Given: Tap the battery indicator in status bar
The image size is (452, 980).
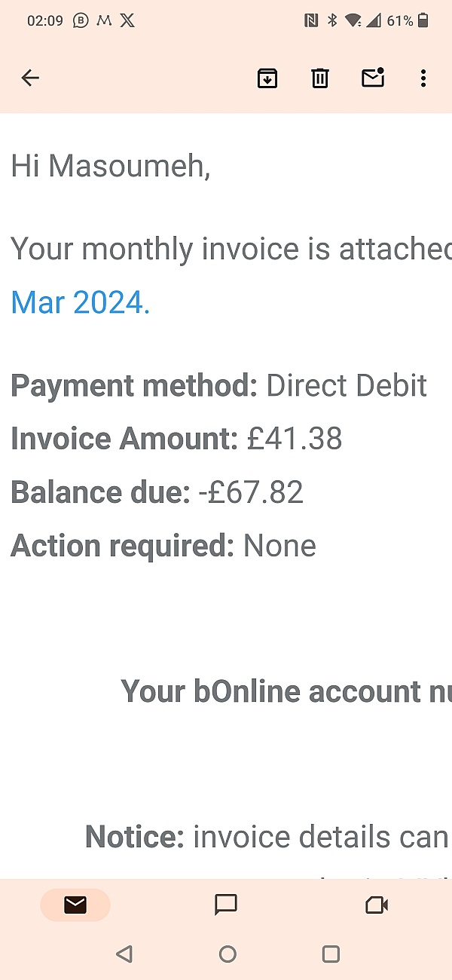Looking at the screenshot, I should click(423, 20).
